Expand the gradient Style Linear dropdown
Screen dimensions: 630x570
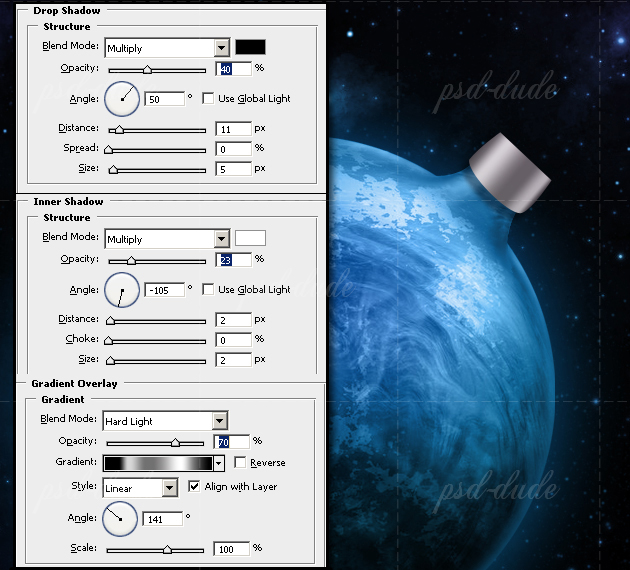tap(169, 487)
